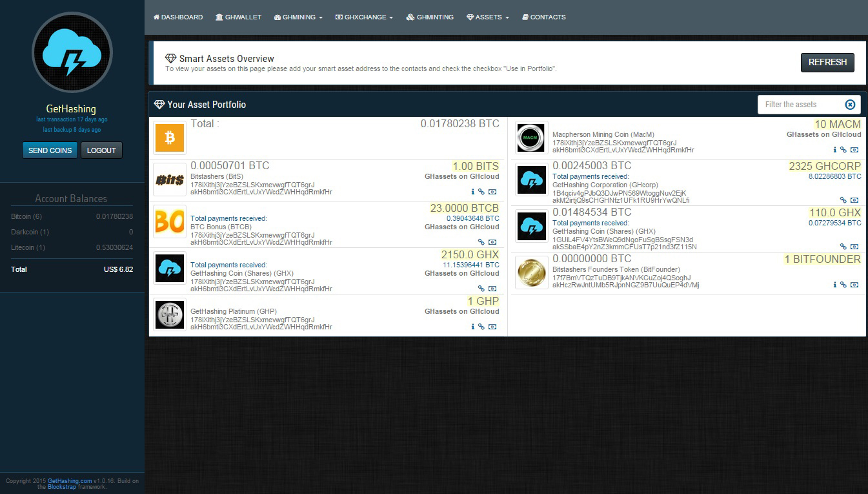This screenshot has width=868, height=494.
Task: Open info for GetHashing Platinum GHP
Action: coord(473,327)
